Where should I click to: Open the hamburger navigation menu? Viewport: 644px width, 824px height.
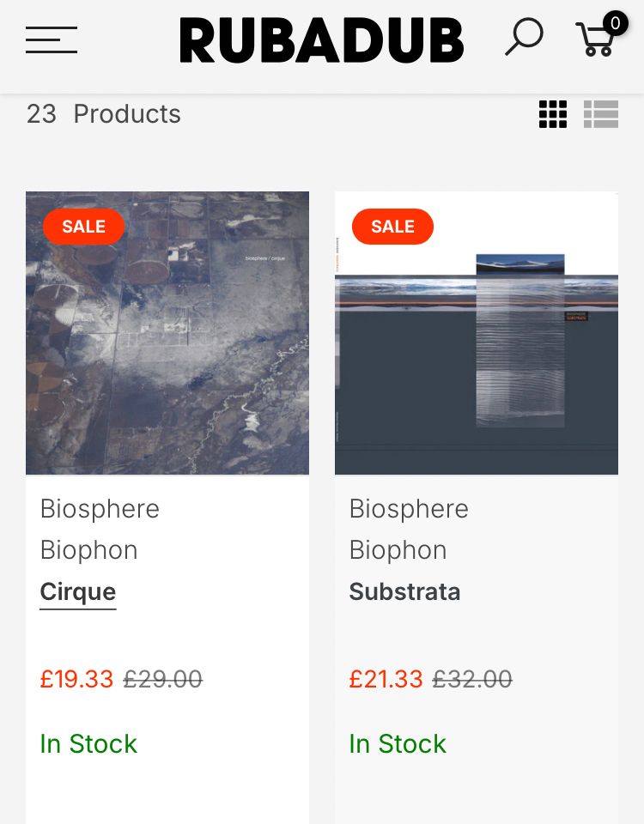click(x=51, y=40)
